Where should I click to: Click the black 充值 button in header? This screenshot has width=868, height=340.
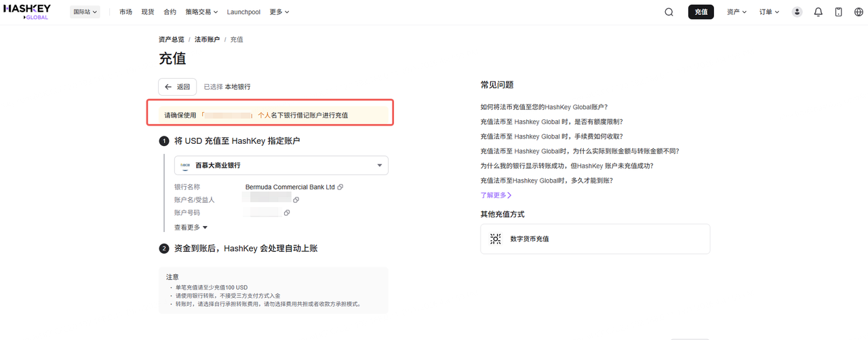click(701, 12)
